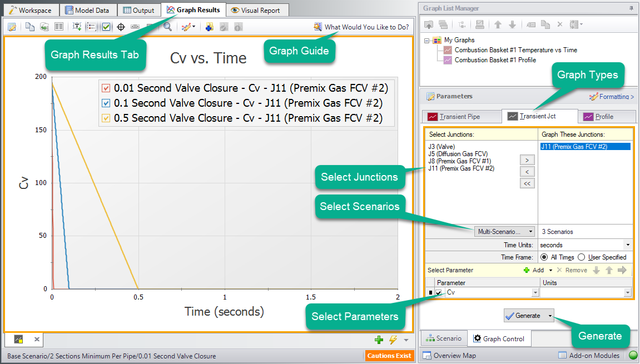
Task: Click the add text annotation icon
Action: point(77,27)
